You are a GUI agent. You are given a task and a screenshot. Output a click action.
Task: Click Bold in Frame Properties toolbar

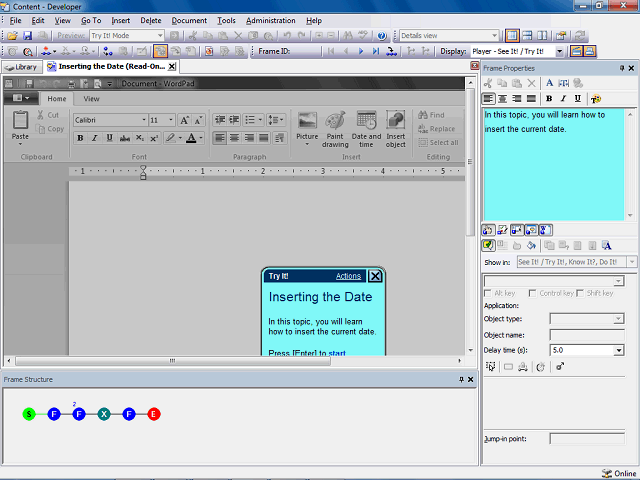549,99
